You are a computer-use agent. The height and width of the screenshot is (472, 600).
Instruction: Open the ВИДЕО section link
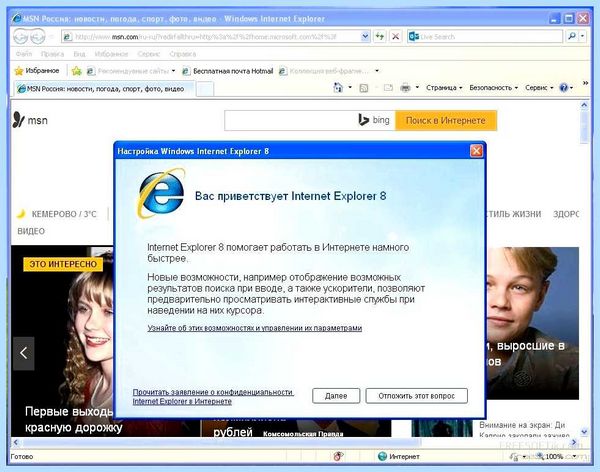[31, 231]
